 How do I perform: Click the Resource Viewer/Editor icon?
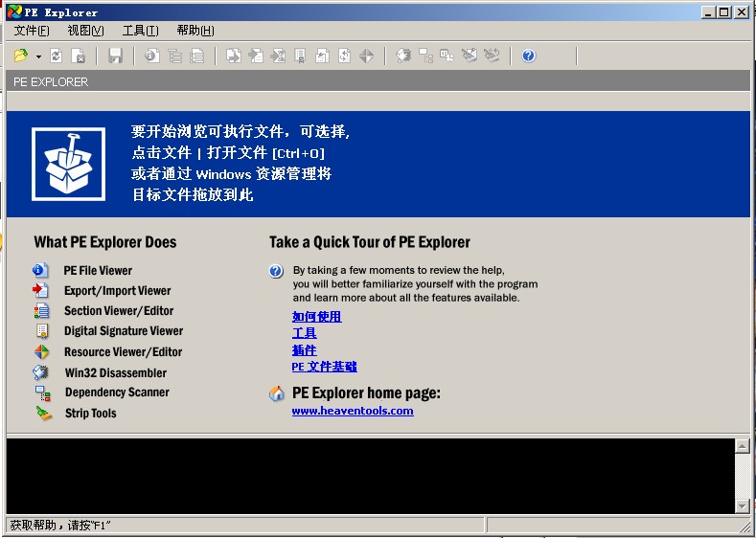[x=41, y=352]
